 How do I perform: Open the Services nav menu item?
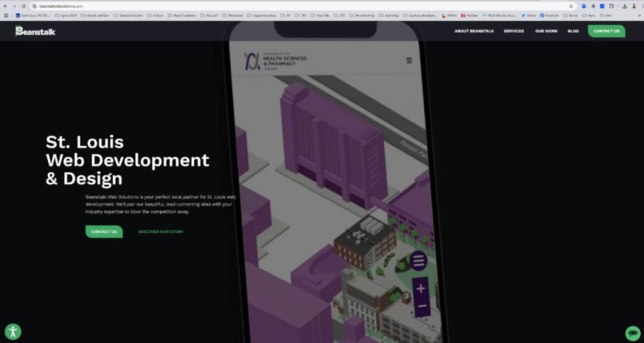click(x=513, y=31)
